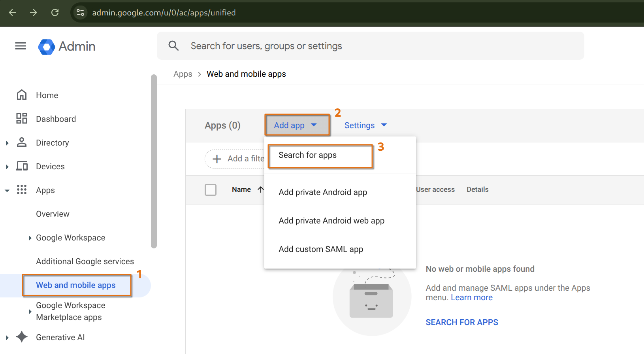This screenshot has height=354, width=644.
Task: Expand Google Workspace Marketplace apps arrow
Action: (x=30, y=311)
